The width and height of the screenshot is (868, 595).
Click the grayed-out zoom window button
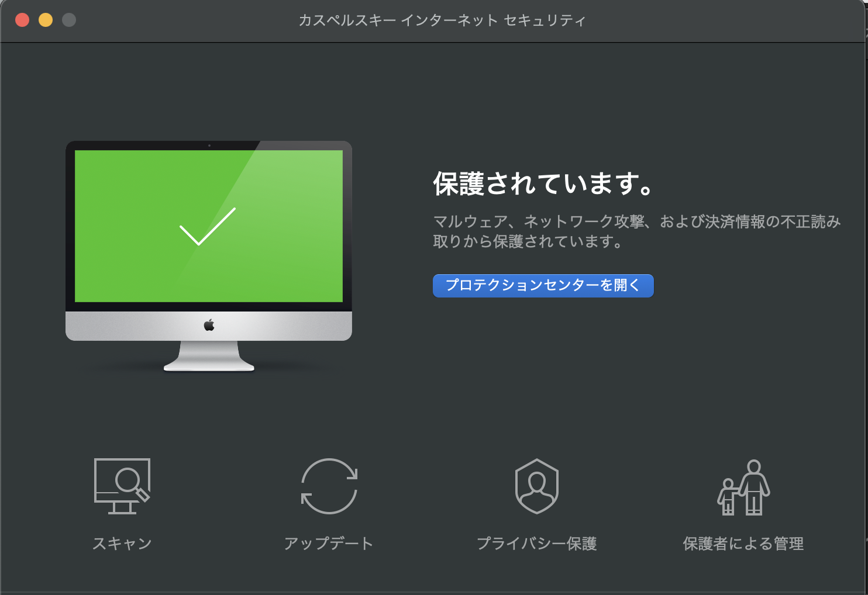(x=69, y=20)
